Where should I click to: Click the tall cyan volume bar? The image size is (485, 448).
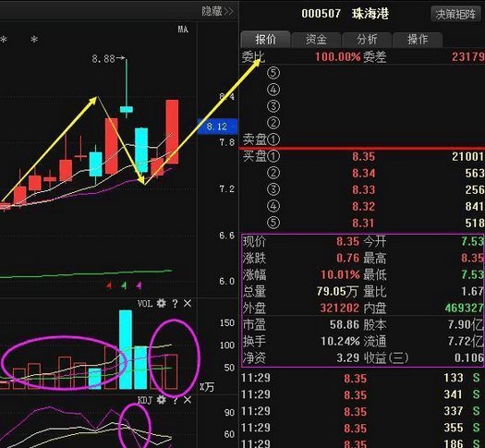(126, 349)
